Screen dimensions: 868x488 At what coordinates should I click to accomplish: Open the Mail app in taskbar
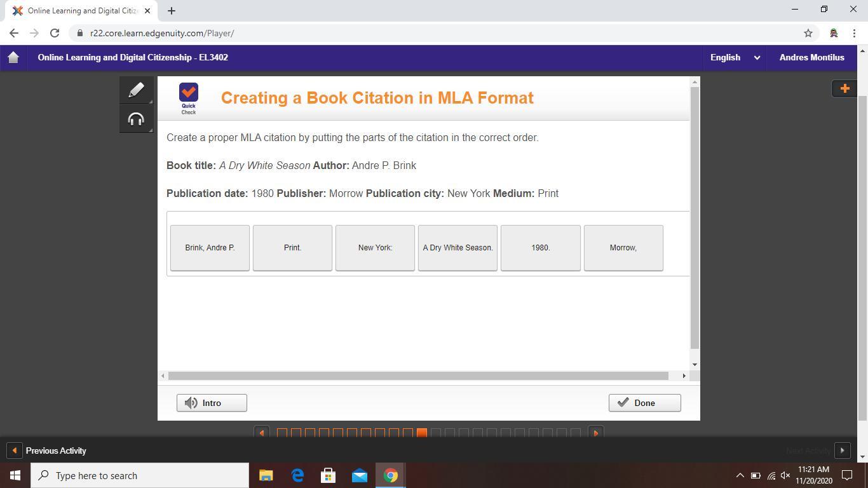(x=360, y=475)
